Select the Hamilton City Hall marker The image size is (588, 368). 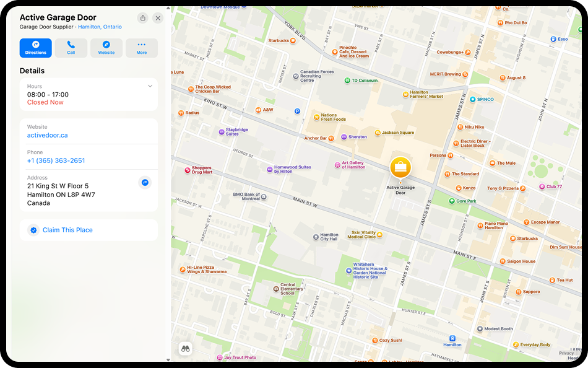316,237
